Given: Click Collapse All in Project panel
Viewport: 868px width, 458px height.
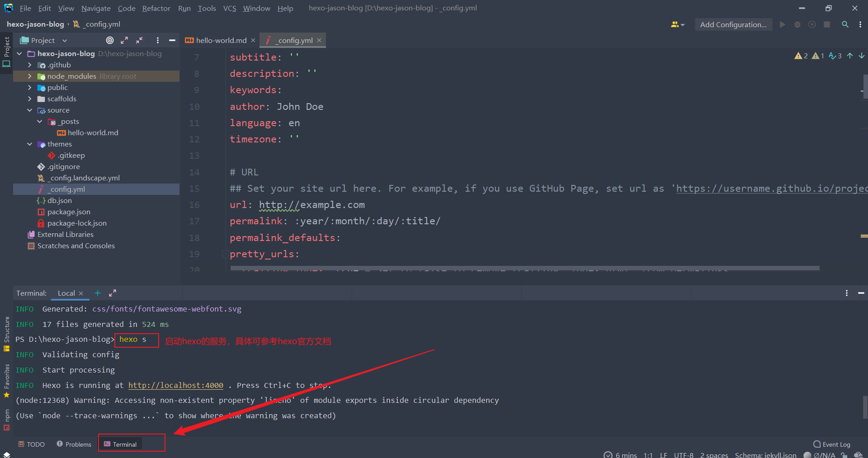Looking at the screenshot, I should pyautogui.click(x=139, y=40).
